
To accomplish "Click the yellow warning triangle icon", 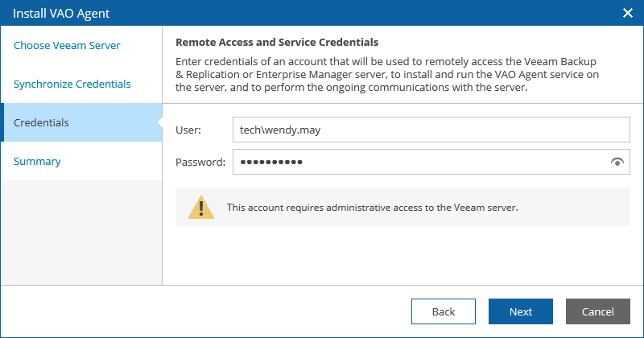I will click(200, 208).
